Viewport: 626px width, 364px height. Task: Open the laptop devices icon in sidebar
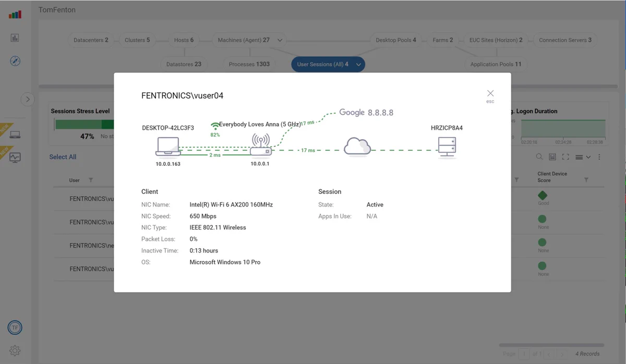[x=15, y=135]
